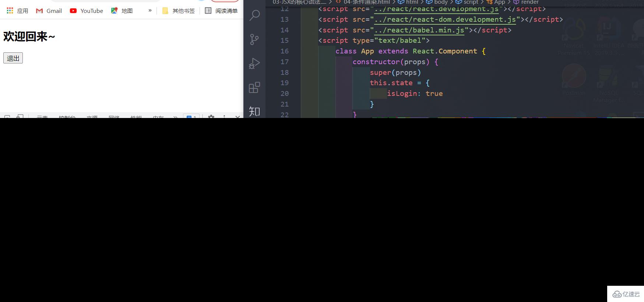Click the 退出 logout button
644x302 pixels.
coord(13,58)
